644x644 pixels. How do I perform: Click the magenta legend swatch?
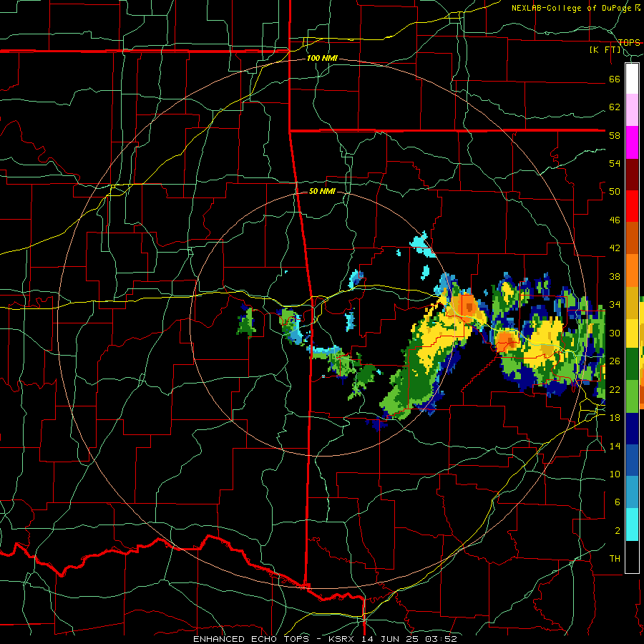632,142
